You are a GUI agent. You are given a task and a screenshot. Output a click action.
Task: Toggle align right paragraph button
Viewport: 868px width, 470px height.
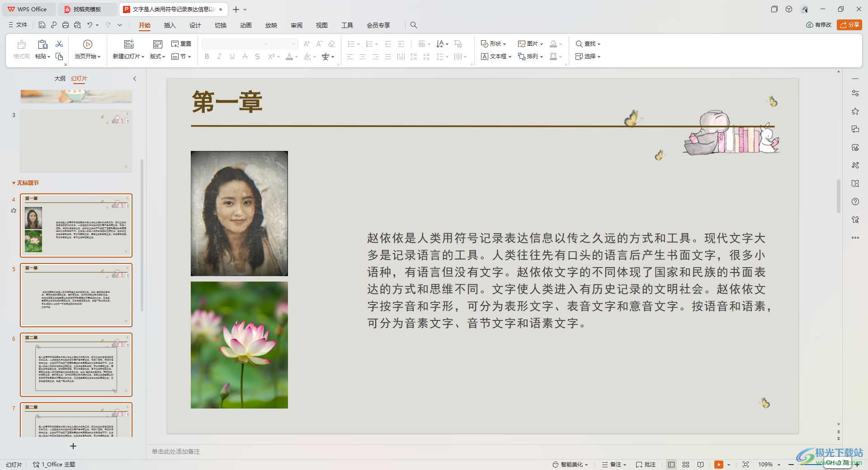pos(375,56)
